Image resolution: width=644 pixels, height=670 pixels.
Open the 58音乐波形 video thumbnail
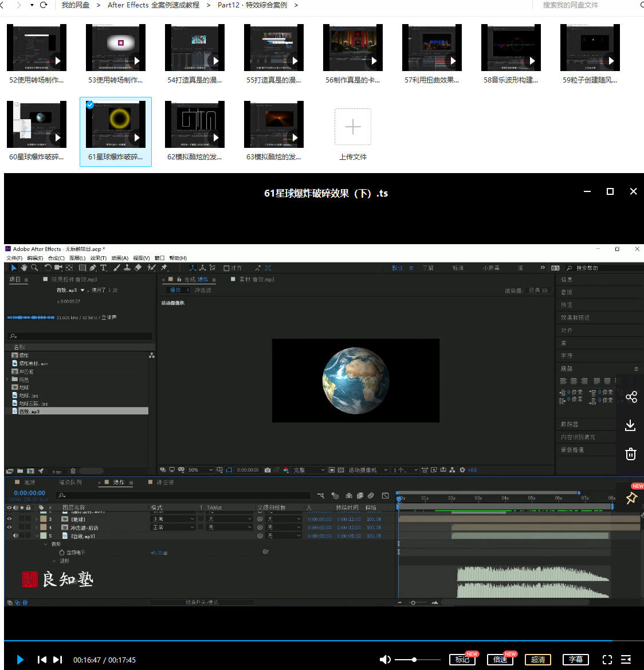click(x=511, y=48)
